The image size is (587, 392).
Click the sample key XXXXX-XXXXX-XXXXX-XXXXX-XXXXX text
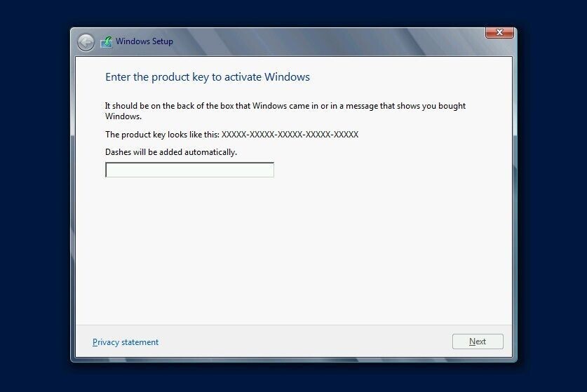click(290, 135)
